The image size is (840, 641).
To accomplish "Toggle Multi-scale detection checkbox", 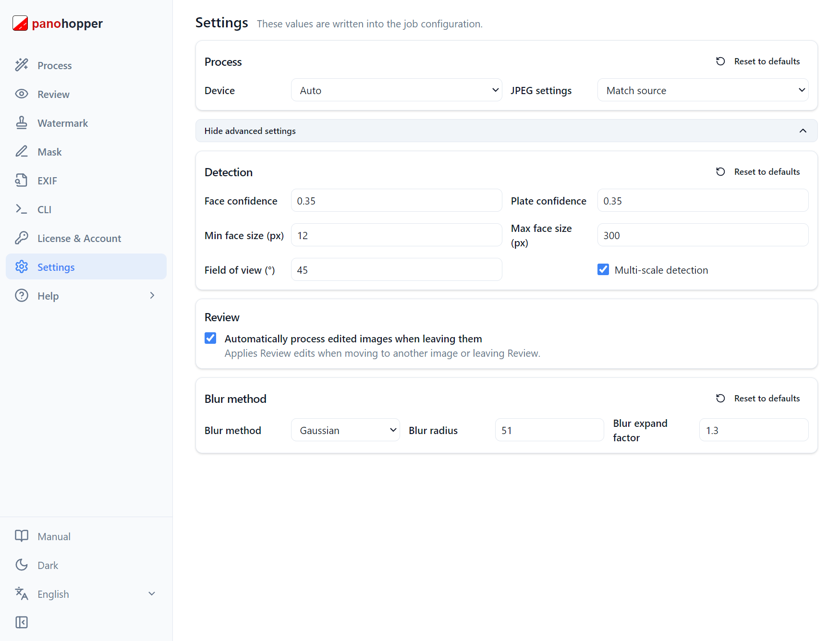I will click(x=603, y=269).
